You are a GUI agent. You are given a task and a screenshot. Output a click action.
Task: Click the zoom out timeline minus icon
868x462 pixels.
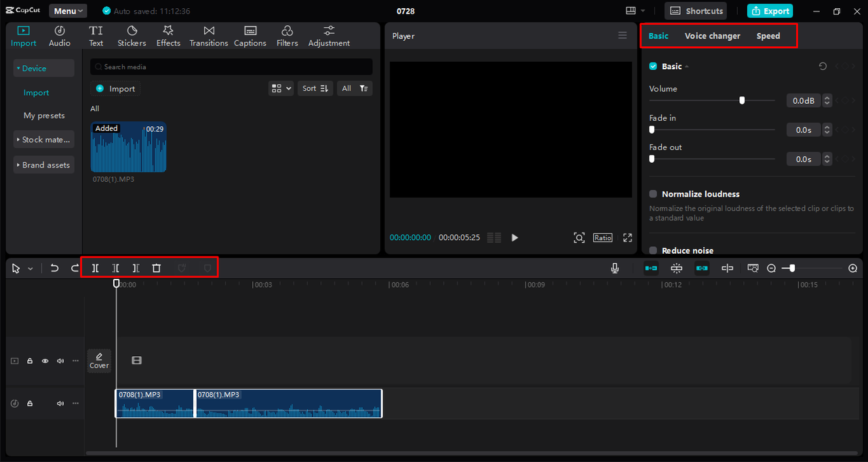tap(771, 269)
